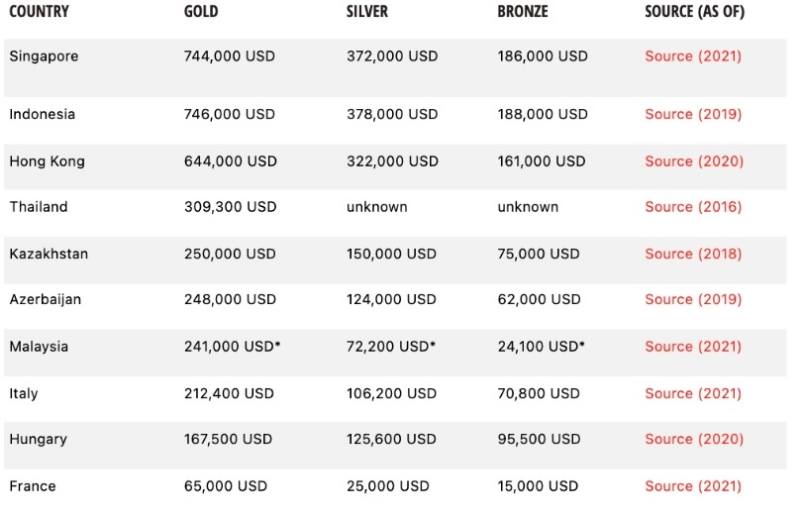Open the Singapore Source (2021) link
Viewport: 797px width, 514px height.
tap(693, 56)
